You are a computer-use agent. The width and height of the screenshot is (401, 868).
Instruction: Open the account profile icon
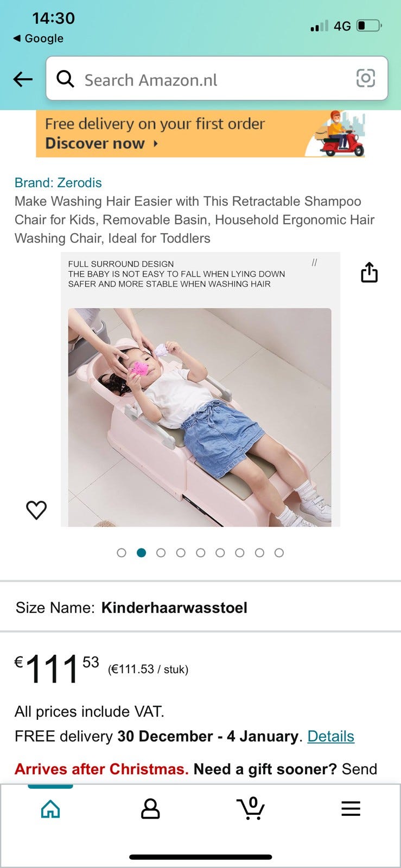(150, 808)
